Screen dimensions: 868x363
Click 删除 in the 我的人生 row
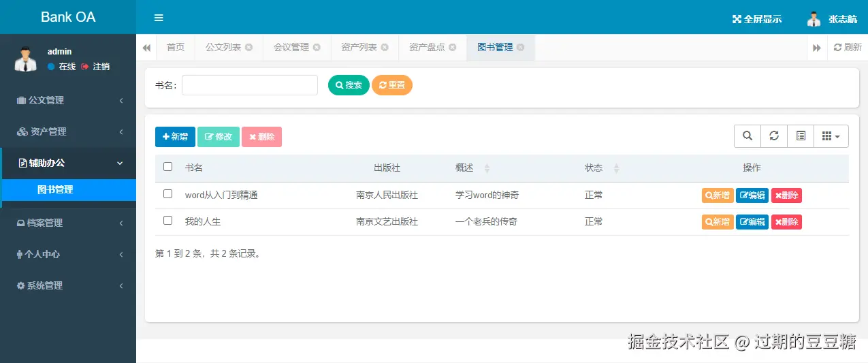tap(786, 222)
